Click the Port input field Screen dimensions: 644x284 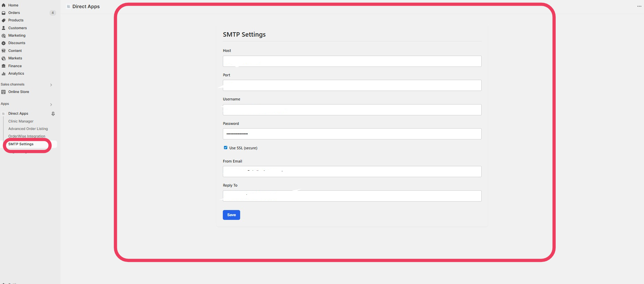click(352, 85)
